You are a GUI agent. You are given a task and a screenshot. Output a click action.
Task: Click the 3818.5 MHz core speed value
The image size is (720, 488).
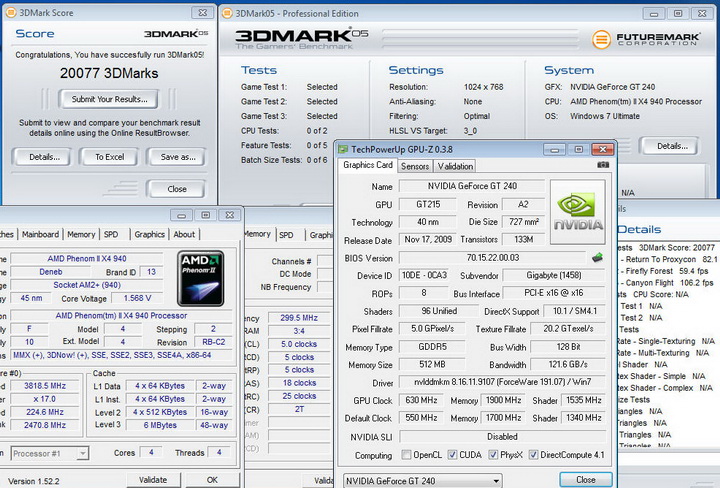[x=45, y=386]
